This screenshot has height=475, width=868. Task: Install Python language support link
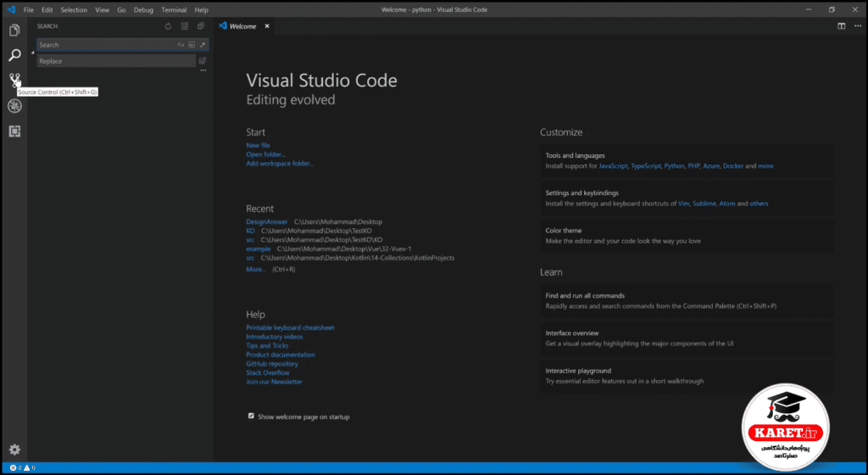pyautogui.click(x=674, y=166)
